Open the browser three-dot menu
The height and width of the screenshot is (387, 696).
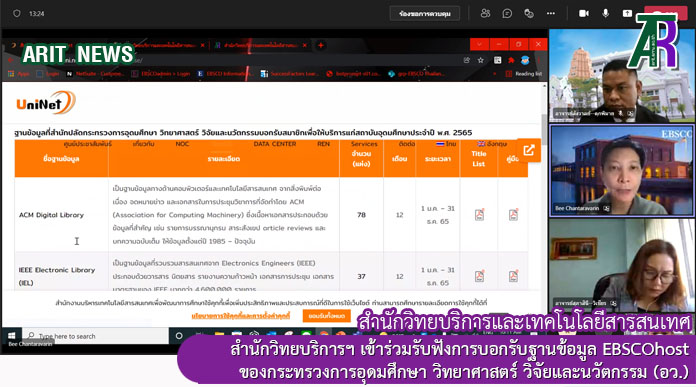click(538, 60)
